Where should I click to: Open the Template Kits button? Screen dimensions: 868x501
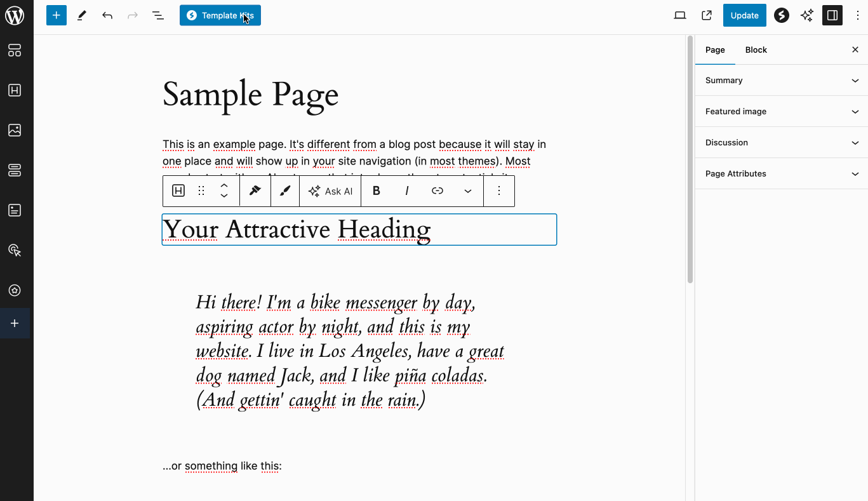(x=220, y=16)
